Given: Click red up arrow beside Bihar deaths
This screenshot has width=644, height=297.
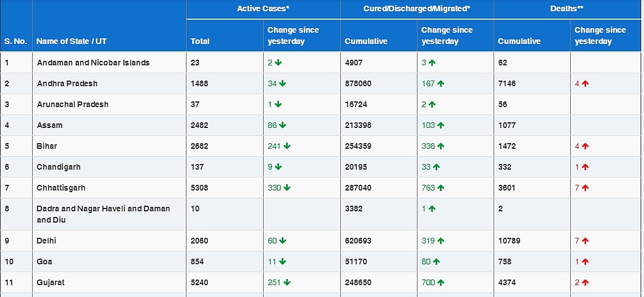Looking at the screenshot, I should pos(585,146).
